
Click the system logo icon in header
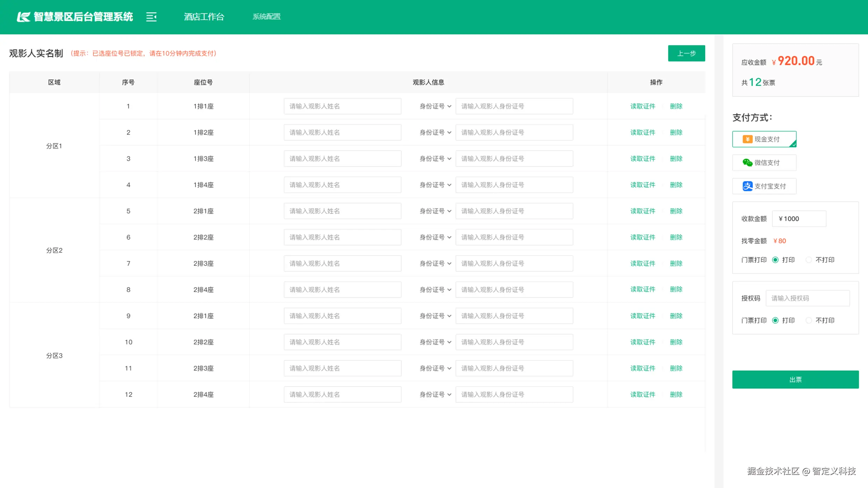point(23,16)
